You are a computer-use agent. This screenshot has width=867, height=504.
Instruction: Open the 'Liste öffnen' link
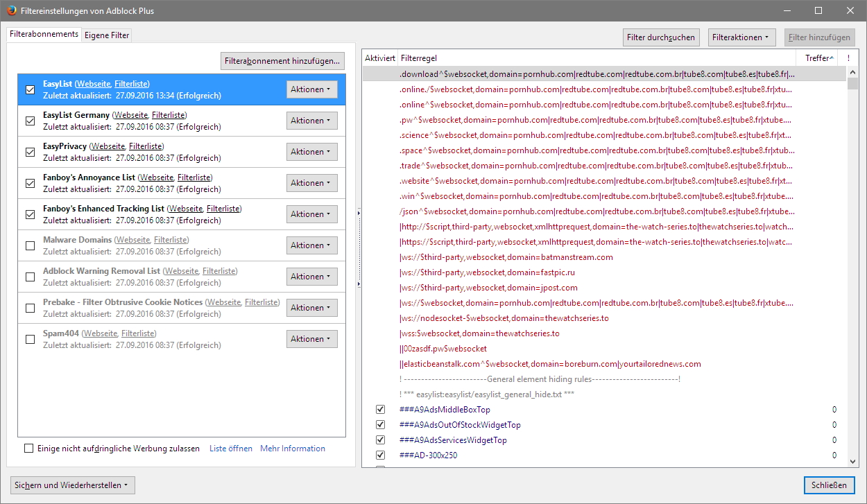[x=231, y=449]
